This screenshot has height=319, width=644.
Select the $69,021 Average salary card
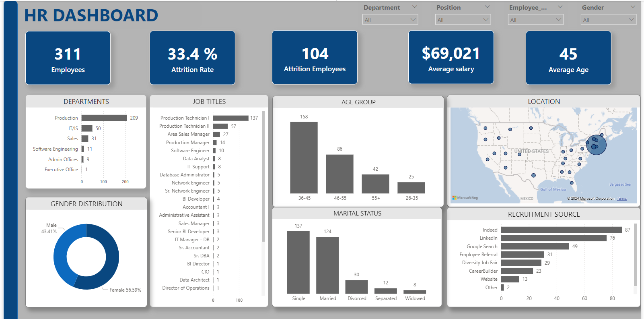click(451, 57)
